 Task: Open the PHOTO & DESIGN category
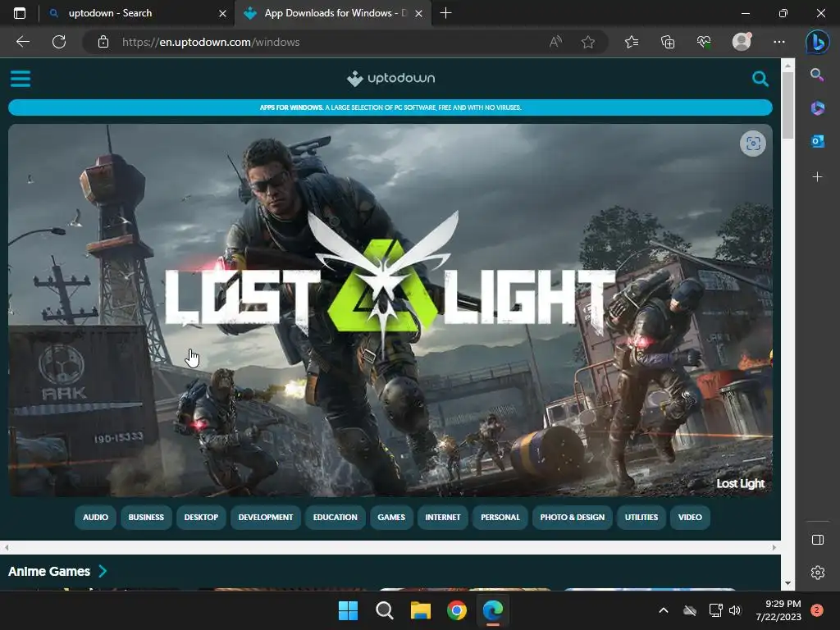(572, 518)
